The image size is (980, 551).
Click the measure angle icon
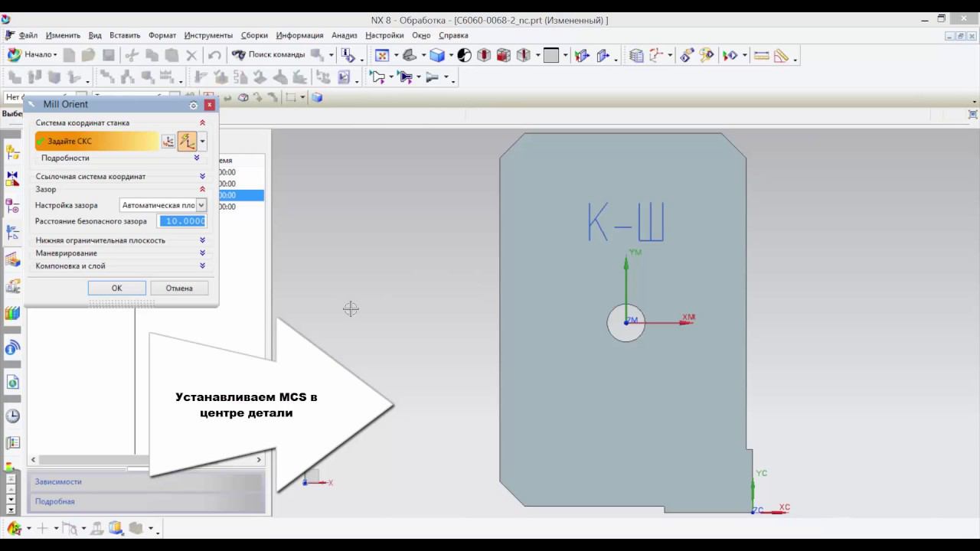click(781, 55)
